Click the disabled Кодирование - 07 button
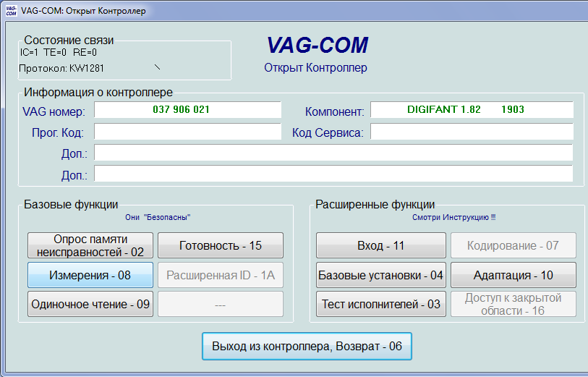 tap(514, 245)
